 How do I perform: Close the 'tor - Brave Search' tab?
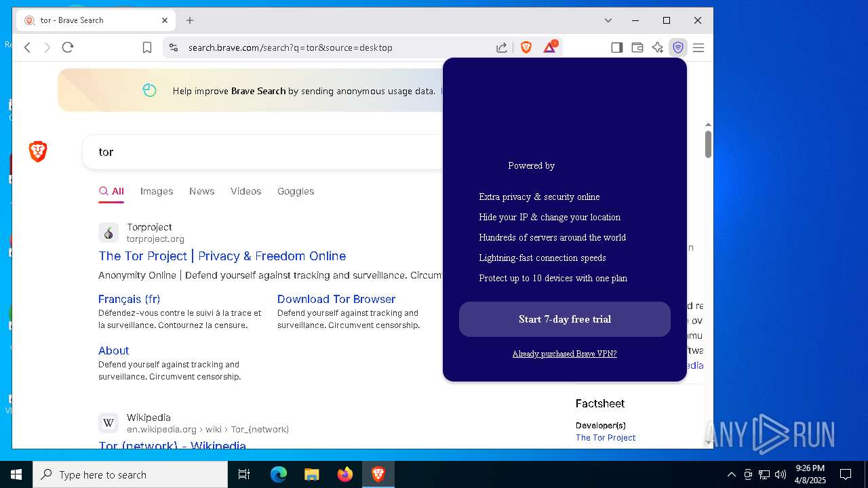165,20
